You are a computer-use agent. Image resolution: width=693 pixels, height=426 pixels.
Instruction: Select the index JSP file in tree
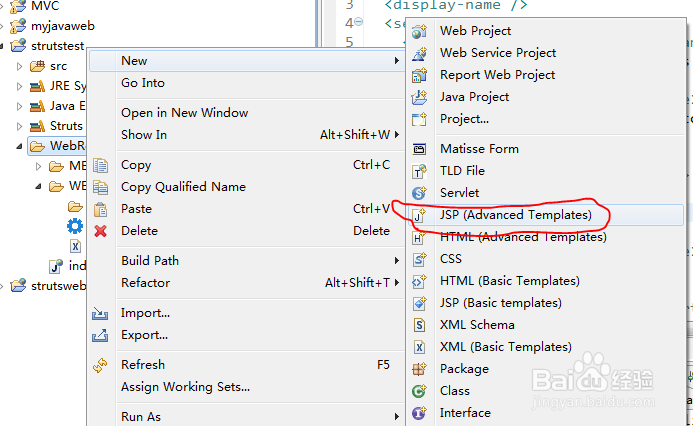(77, 266)
